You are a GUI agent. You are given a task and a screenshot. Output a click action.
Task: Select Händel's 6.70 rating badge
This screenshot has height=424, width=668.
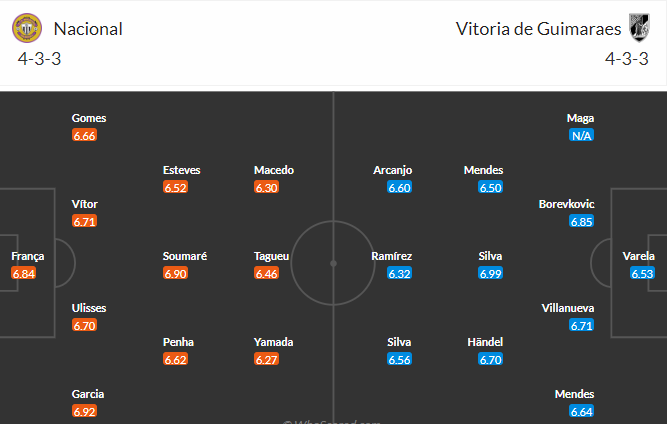pos(490,360)
